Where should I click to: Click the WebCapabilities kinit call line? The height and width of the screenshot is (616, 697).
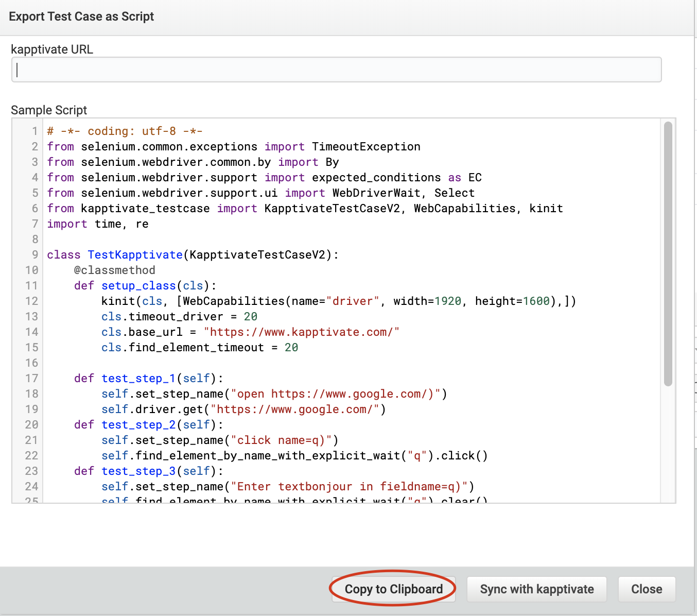tap(338, 301)
